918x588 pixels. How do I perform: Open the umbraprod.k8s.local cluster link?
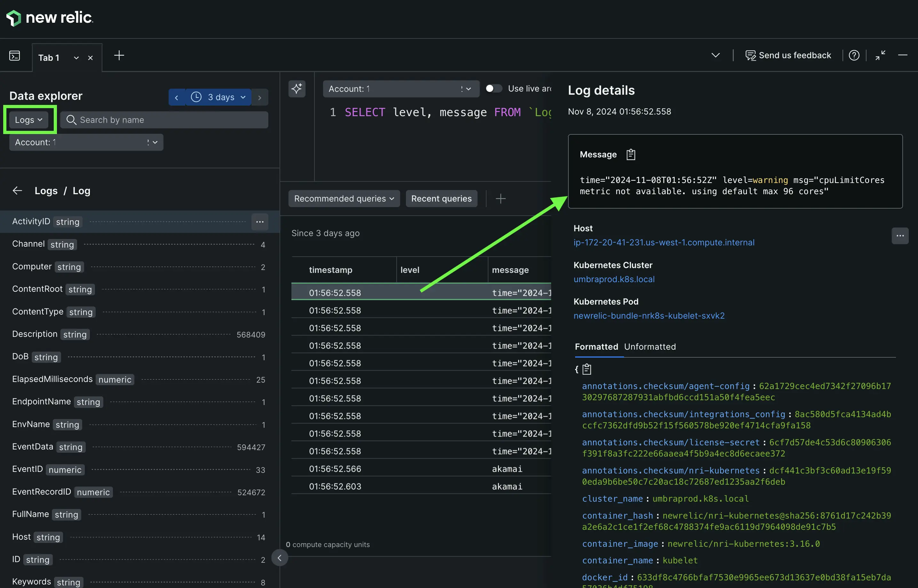(614, 279)
